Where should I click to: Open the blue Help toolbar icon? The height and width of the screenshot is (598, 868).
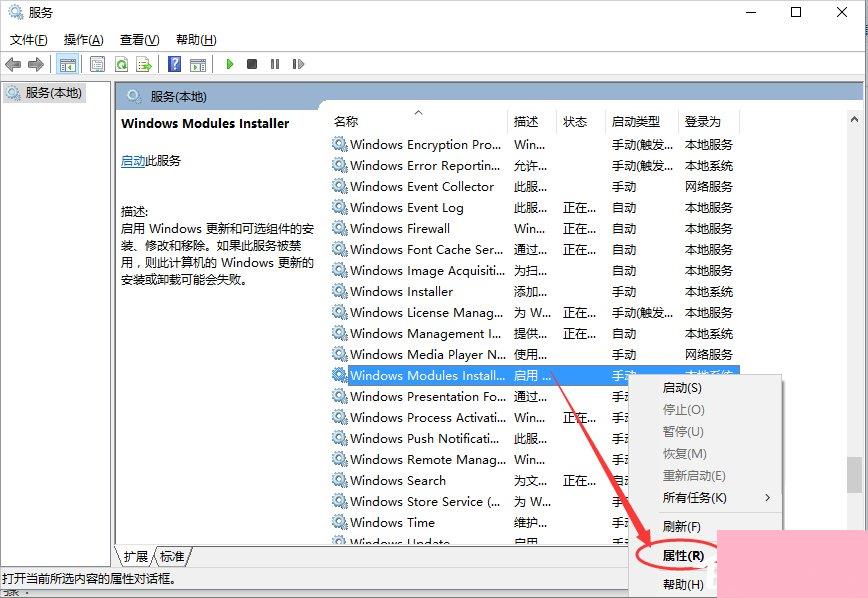(x=174, y=64)
